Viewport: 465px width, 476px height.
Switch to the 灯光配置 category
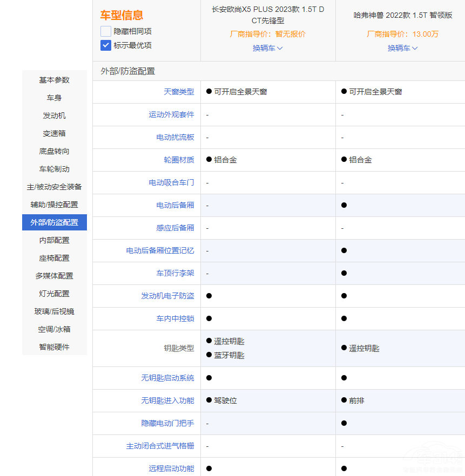pos(54,294)
